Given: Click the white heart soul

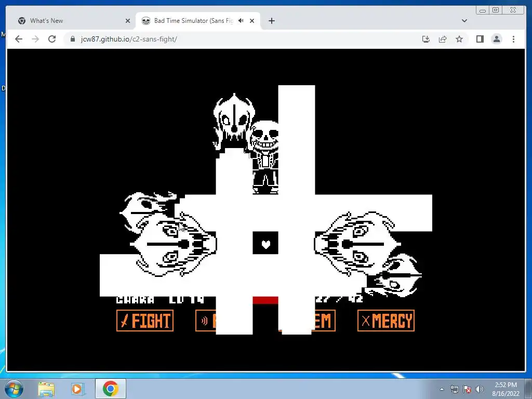Looking at the screenshot, I should (x=265, y=244).
